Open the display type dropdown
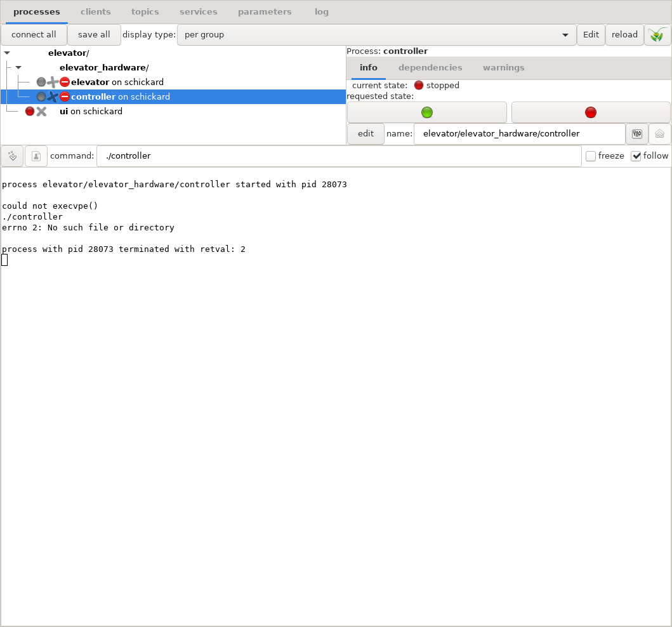Screen dimensions: 672x627 (x=376, y=35)
